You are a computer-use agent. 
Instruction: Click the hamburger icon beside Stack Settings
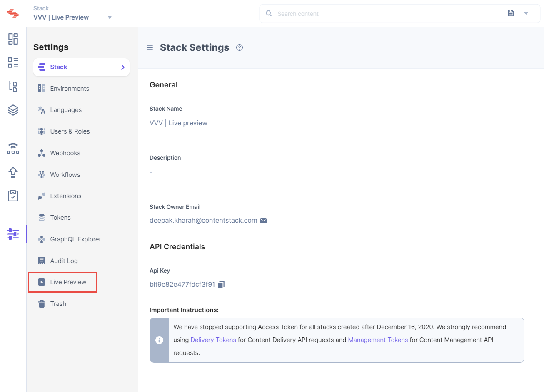click(x=150, y=47)
